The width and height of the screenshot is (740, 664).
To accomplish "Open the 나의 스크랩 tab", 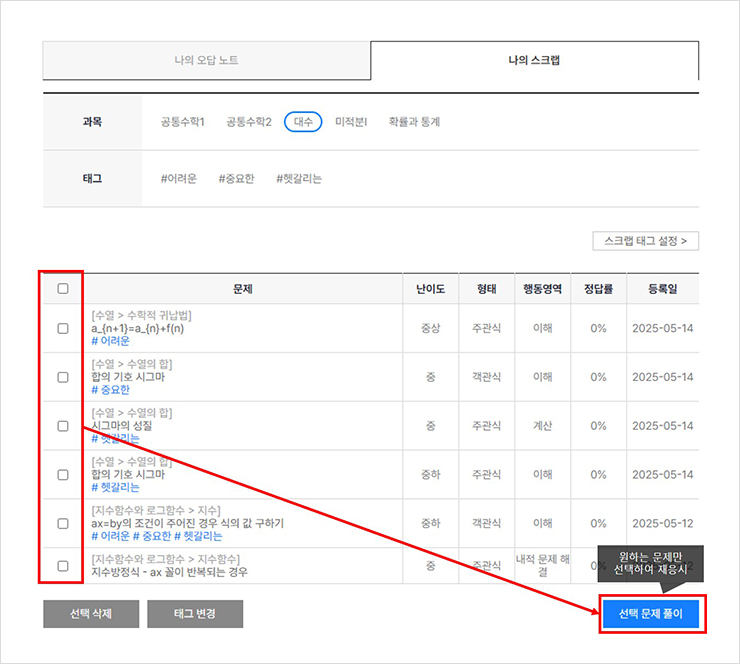I will point(534,60).
